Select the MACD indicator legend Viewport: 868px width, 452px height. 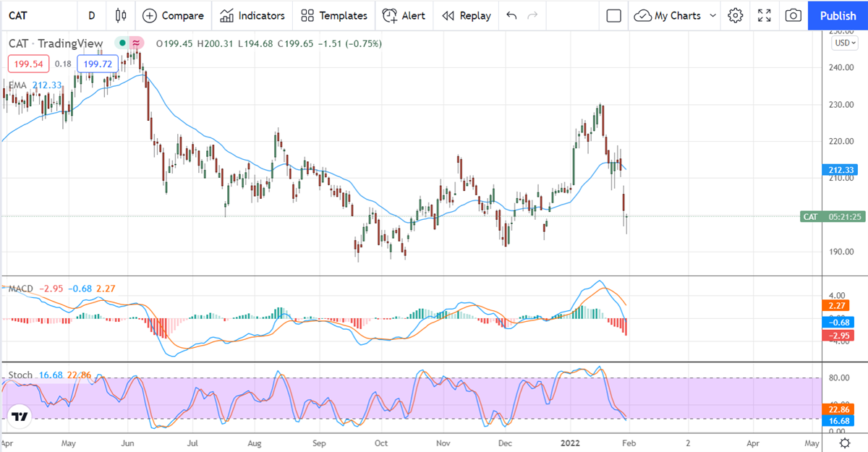21,289
